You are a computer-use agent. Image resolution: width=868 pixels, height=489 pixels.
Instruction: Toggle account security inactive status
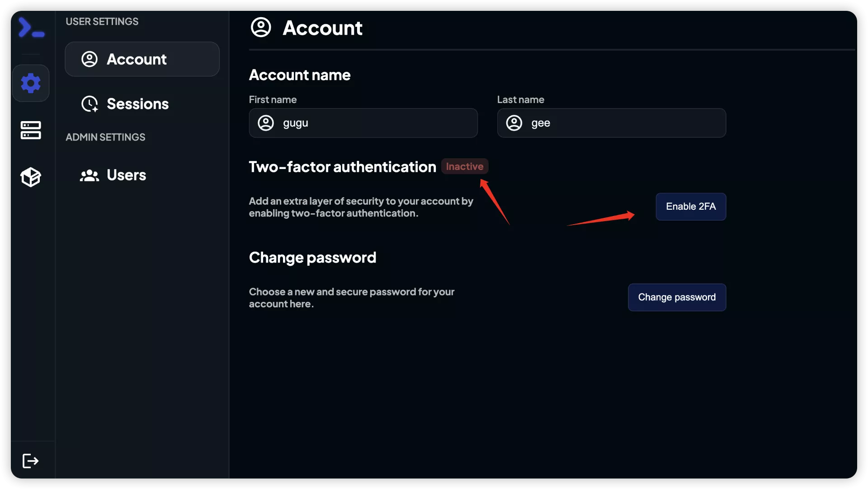(464, 166)
